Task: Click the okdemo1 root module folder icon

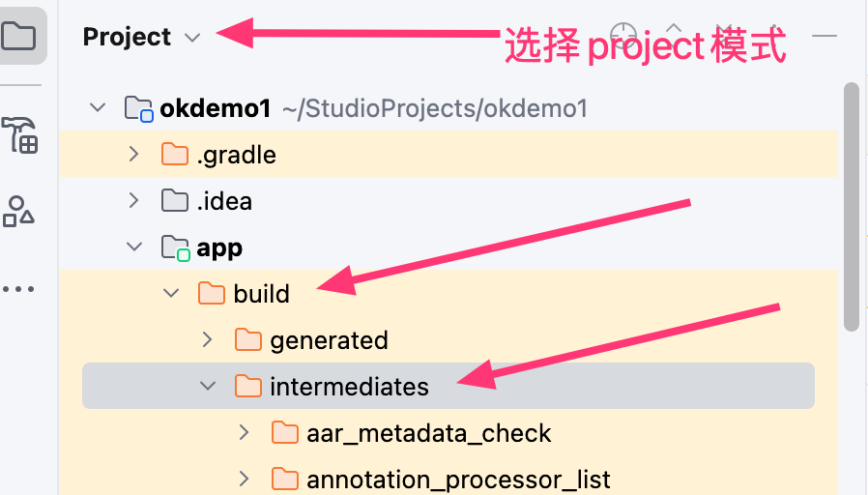Action: 139,108
